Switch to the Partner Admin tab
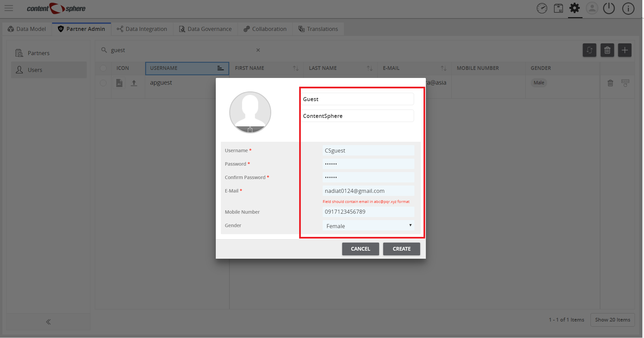 click(x=81, y=29)
